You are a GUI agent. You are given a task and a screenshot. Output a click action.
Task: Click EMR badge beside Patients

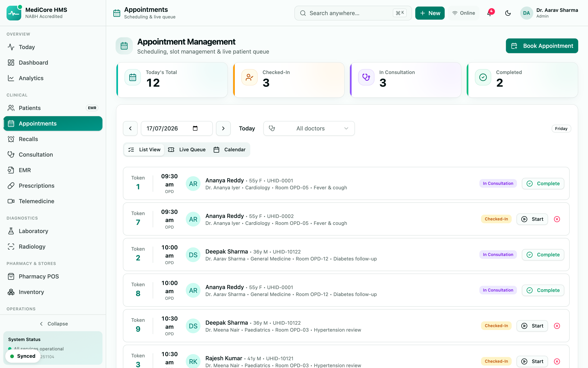click(92, 108)
